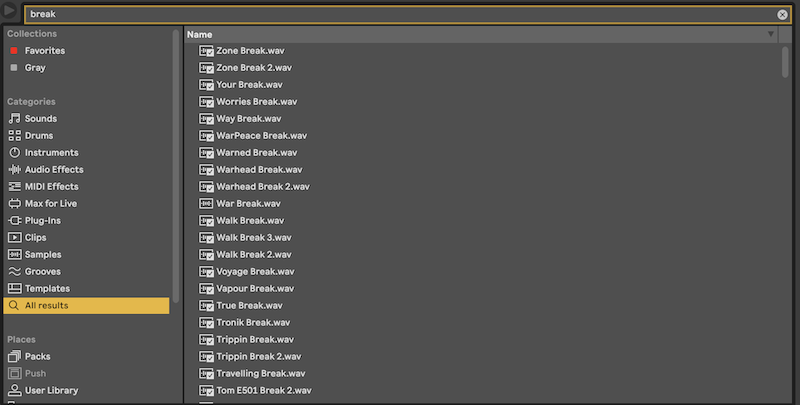The image size is (800, 405).
Task: Click the Sounds category icon
Action: (x=14, y=118)
